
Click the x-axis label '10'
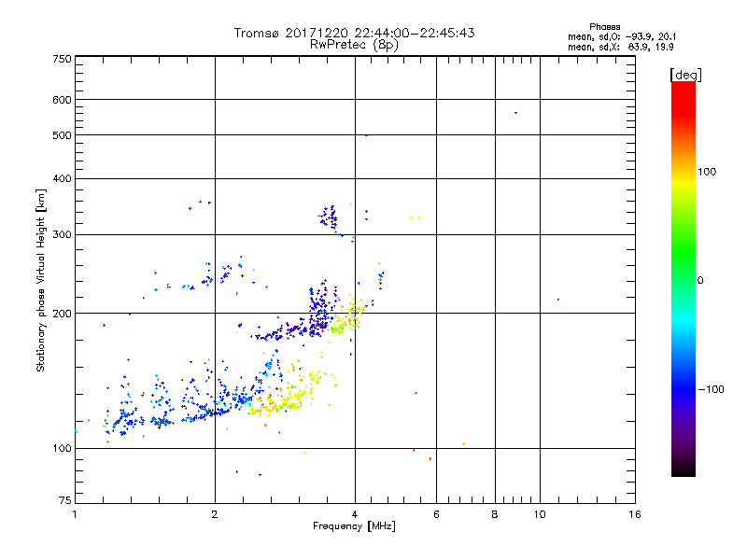540,514
